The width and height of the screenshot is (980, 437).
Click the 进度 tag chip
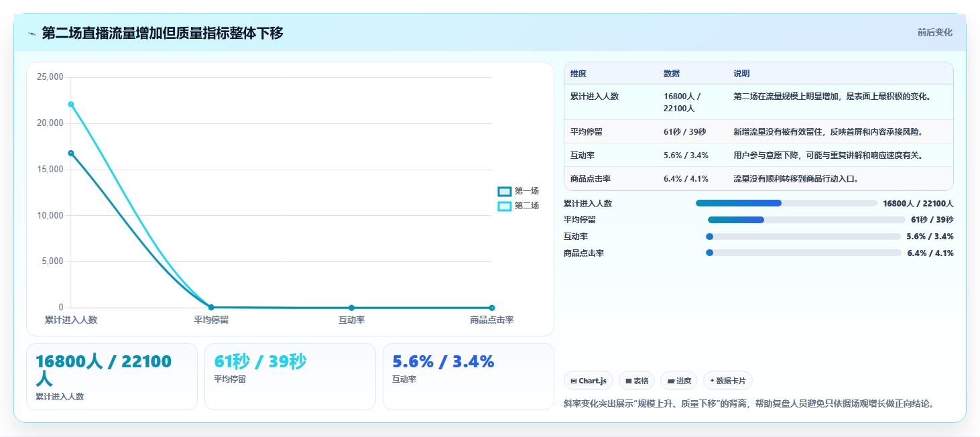tap(679, 381)
